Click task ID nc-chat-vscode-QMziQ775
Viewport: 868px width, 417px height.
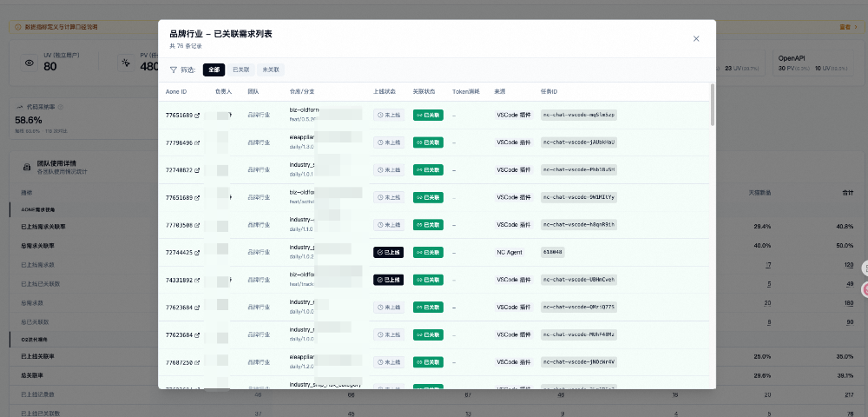point(578,308)
